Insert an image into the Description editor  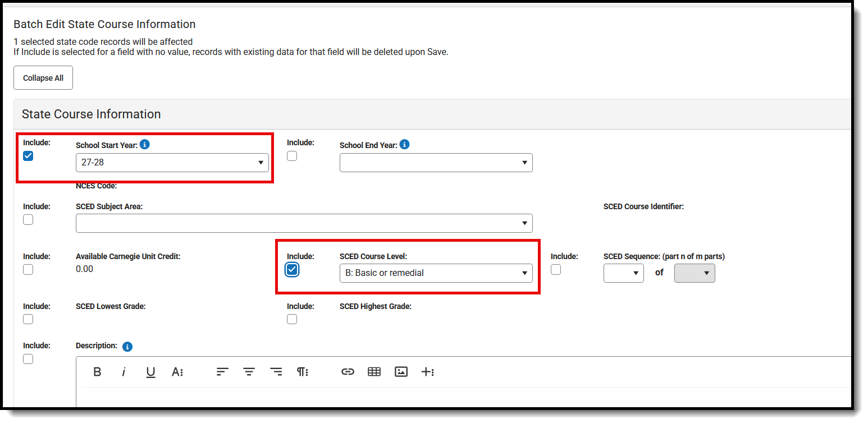[x=401, y=371]
